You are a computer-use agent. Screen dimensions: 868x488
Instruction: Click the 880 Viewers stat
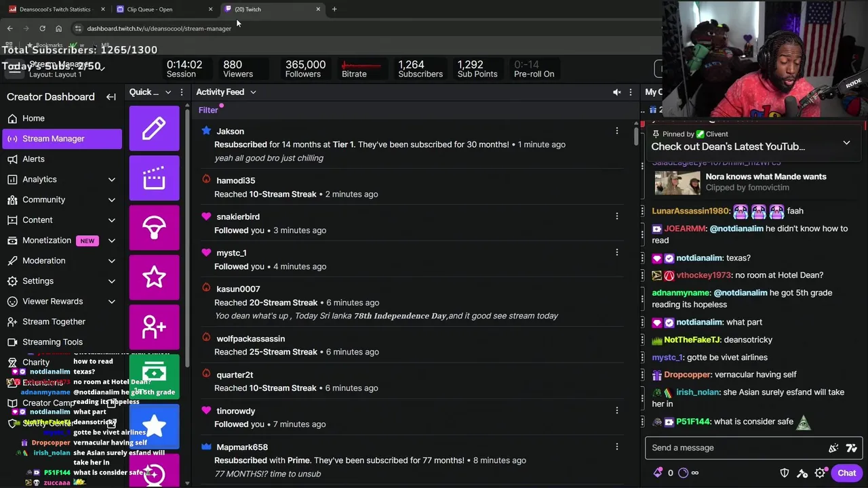[x=237, y=68]
